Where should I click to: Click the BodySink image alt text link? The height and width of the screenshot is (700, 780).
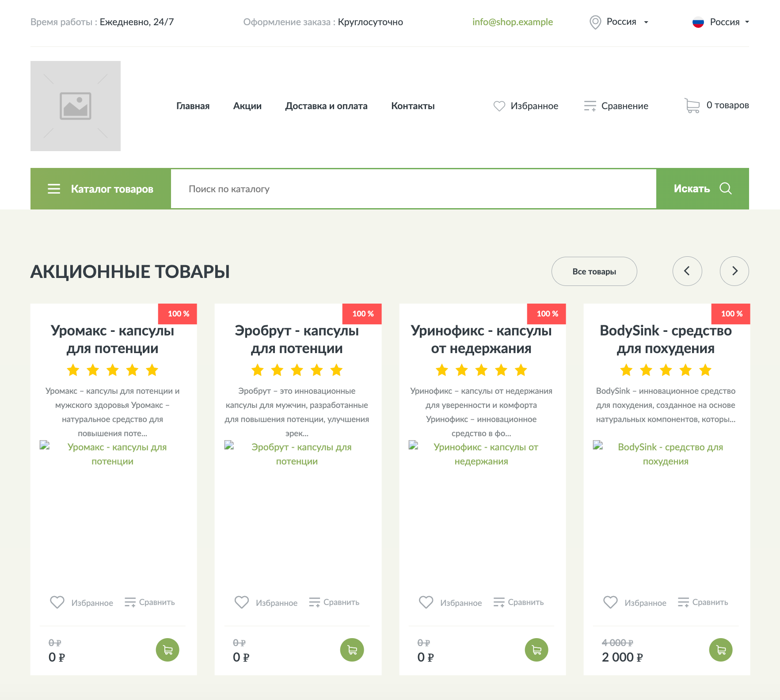point(670,454)
